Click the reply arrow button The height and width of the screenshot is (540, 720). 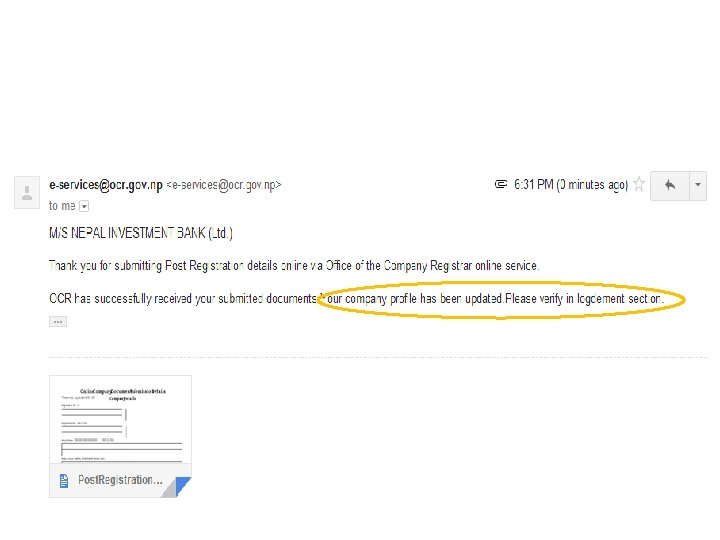pos(670,185)
